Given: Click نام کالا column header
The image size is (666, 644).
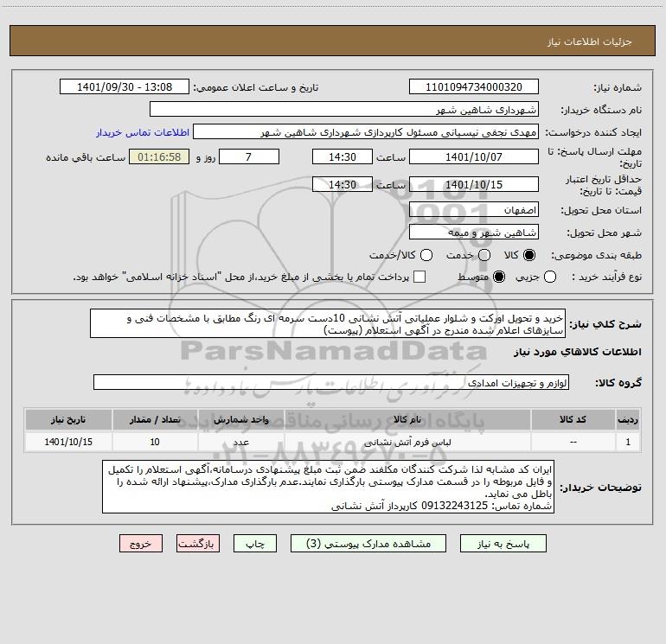Looking at the screenshot, I should (x=407, y=419).
